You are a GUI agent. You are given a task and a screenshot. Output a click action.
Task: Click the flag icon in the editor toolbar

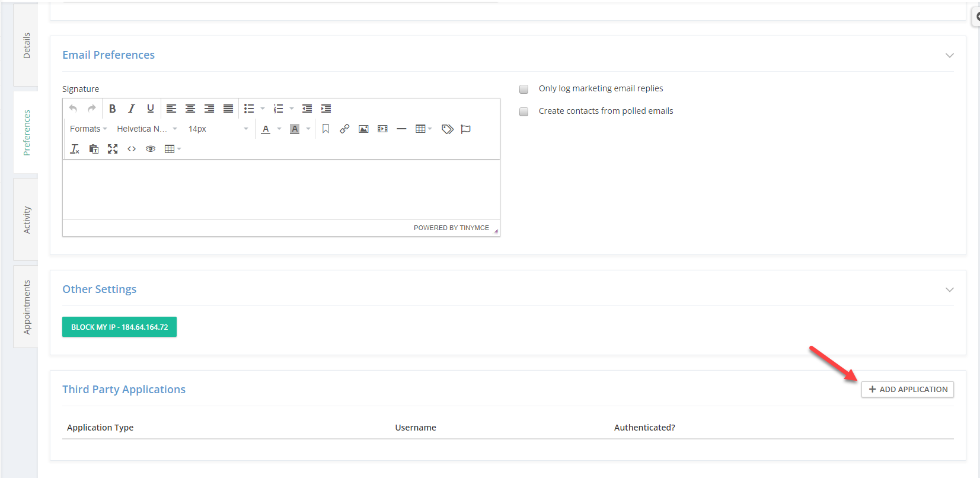click(x=466, y=129)
